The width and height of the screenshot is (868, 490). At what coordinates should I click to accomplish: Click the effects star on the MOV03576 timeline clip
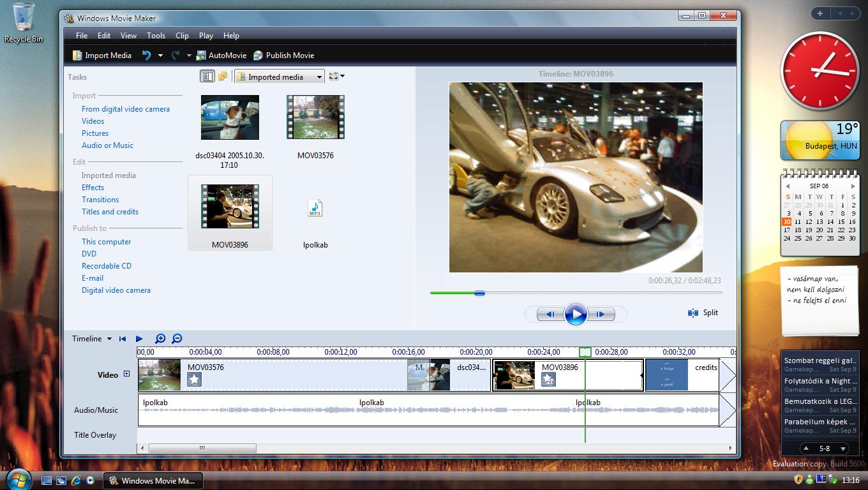(194, 380)
